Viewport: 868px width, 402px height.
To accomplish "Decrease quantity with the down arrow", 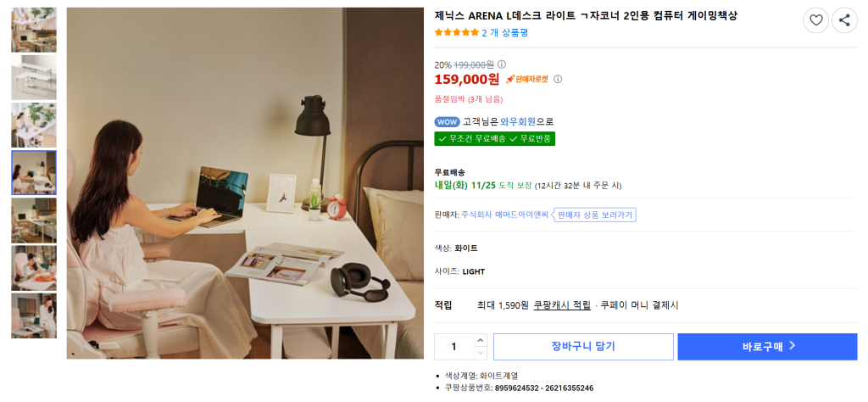I will click(481, 353).
